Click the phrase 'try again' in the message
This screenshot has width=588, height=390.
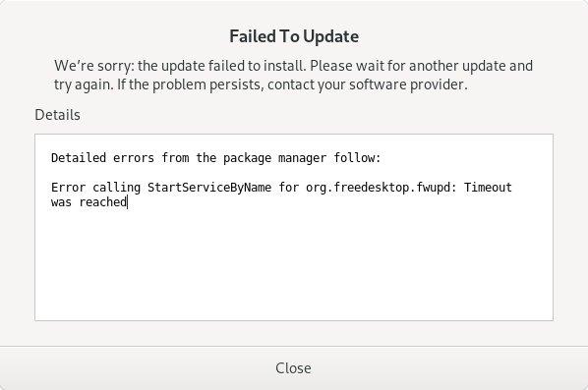(x=84, y=84)
